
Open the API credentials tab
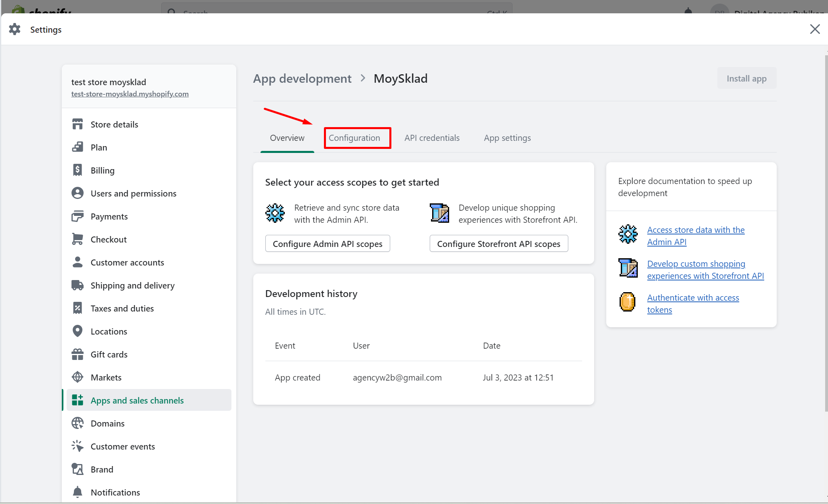coord(432,138)
